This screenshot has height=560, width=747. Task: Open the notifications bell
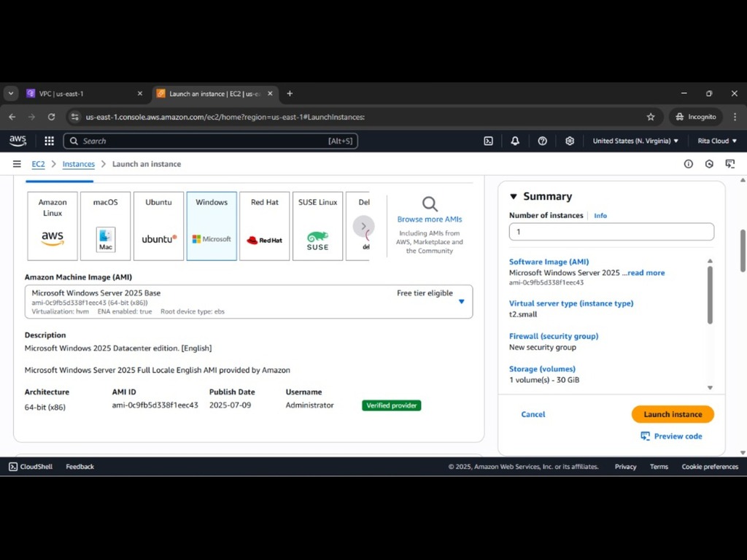[515, 141]
